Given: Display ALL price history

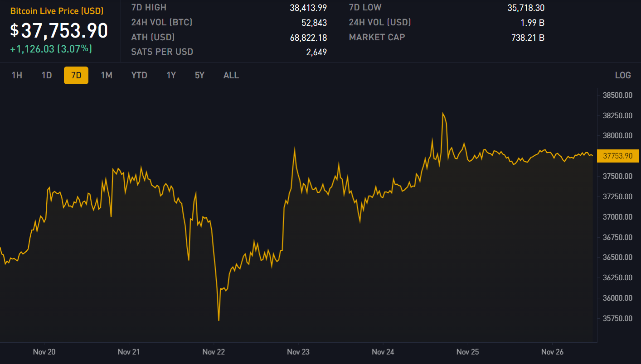Looking at the screenshot, I should point(231,75).
